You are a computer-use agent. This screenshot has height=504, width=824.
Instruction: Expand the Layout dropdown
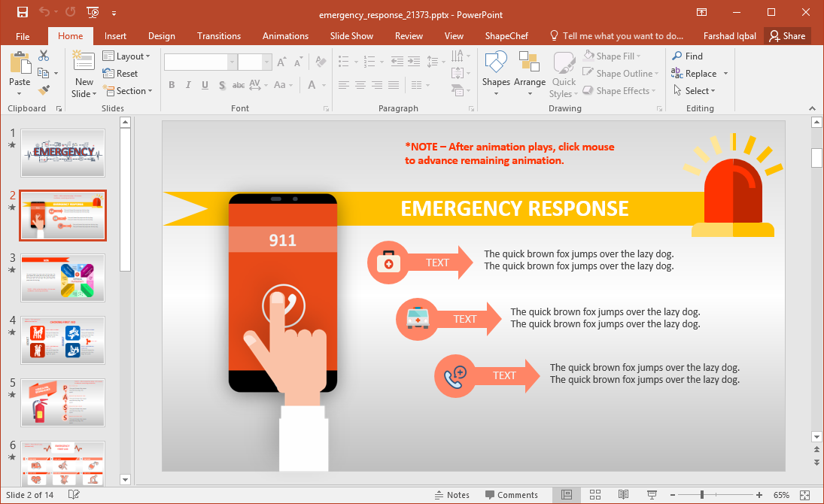pyautogui.click(x=126, y=56)
